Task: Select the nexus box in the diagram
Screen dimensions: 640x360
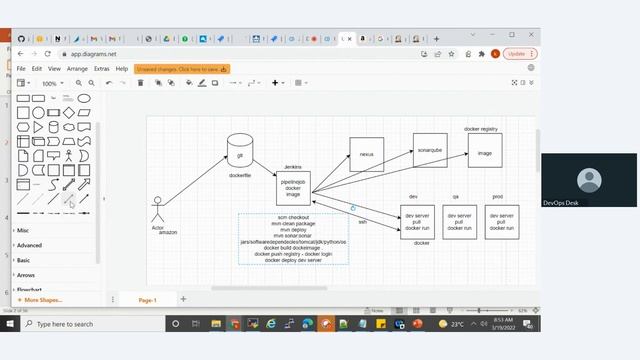Action: coord(367,154)
